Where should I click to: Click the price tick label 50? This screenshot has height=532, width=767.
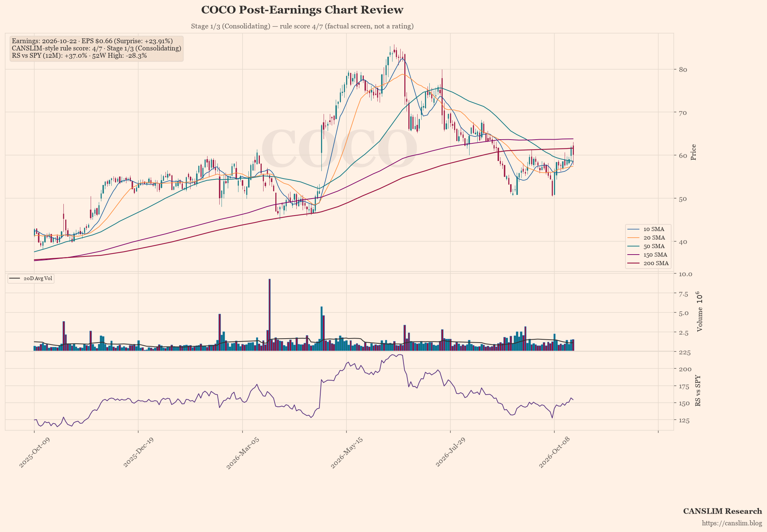pos(683,199)
